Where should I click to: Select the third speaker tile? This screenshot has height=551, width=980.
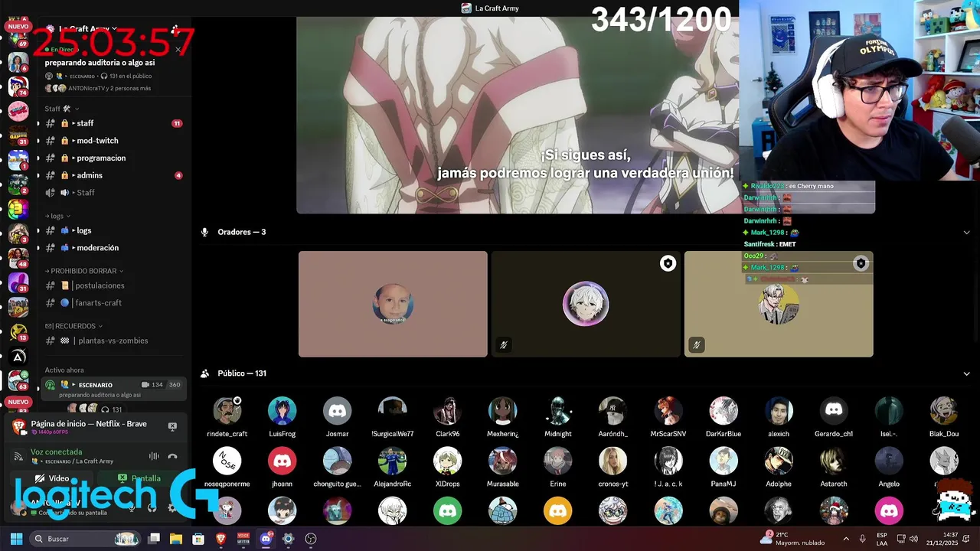pos(779,304)
